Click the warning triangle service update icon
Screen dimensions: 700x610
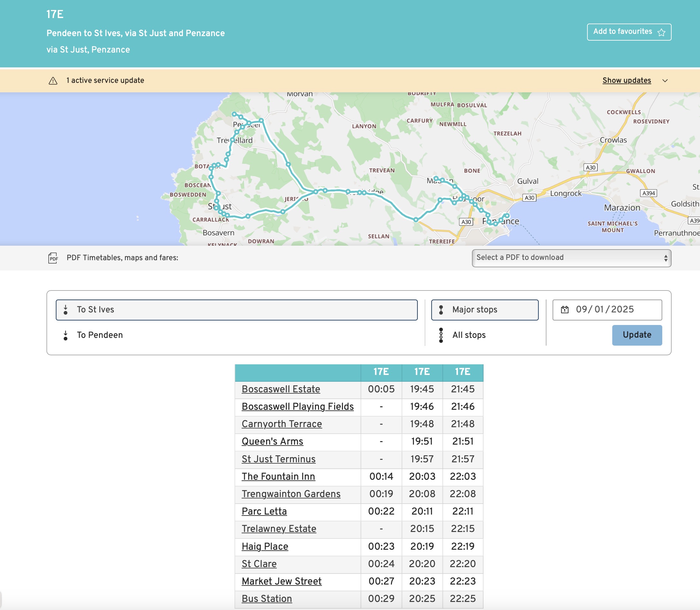[53, 81]
